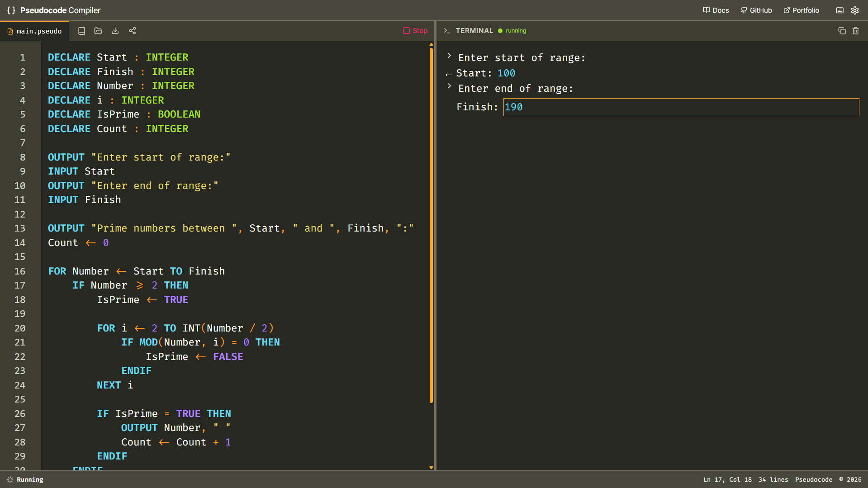
Task: Open the GitHub link
Action: pos(756,10)
